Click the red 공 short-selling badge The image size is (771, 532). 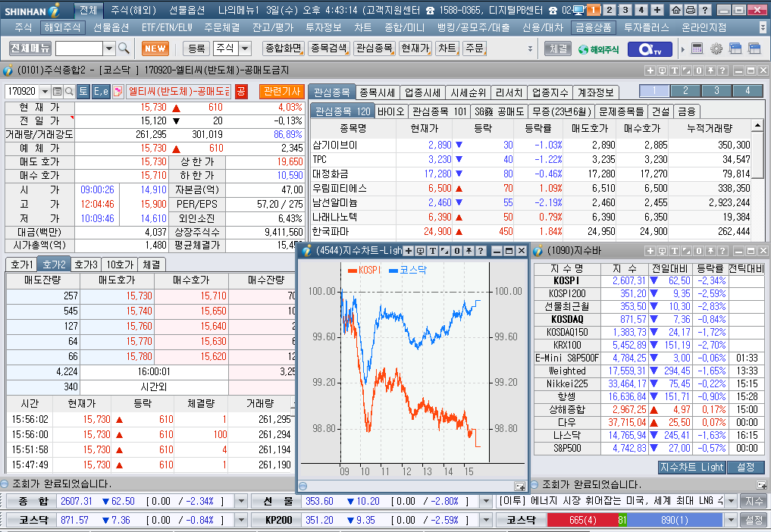click(241, 92)
